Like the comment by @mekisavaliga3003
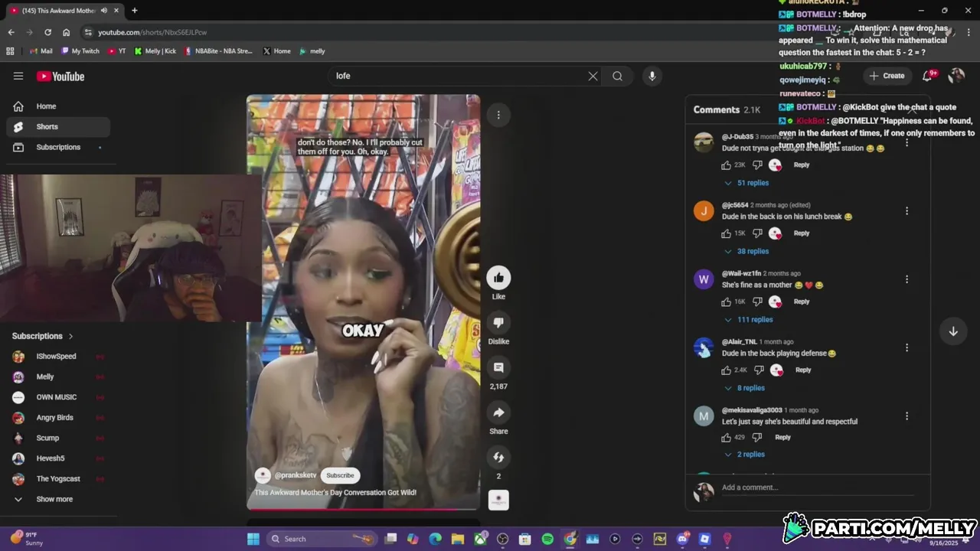 point(727,438)
